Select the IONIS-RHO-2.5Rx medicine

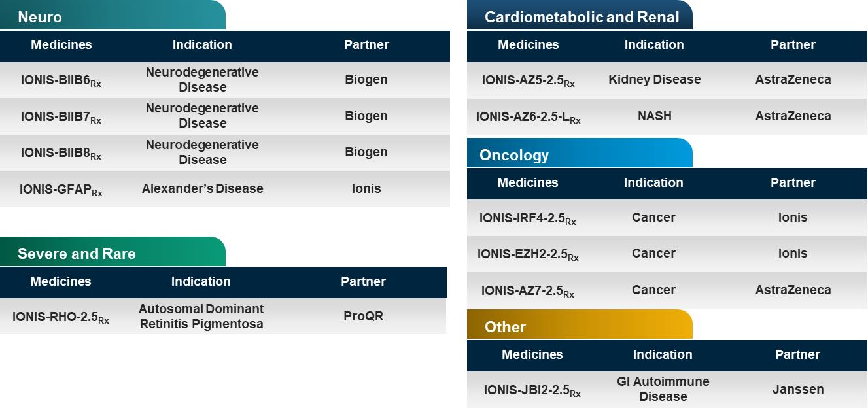pyautogui.click(x=61, y=318)
